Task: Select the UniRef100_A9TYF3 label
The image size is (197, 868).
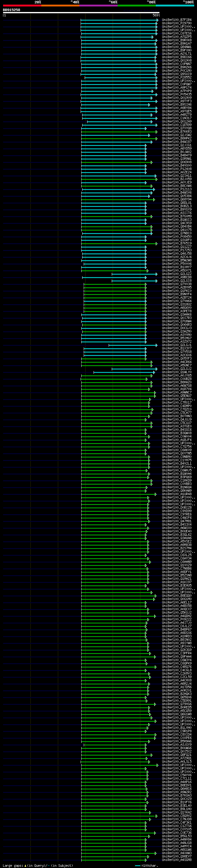Action: [176, 101]
